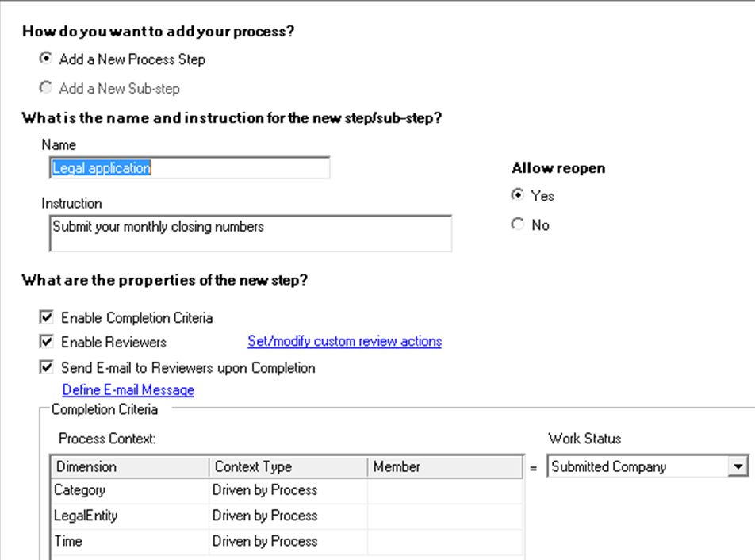Viewport: 755px width, 560px height.
Task: Select Add a New Process Step option
Action: point(46,59)
